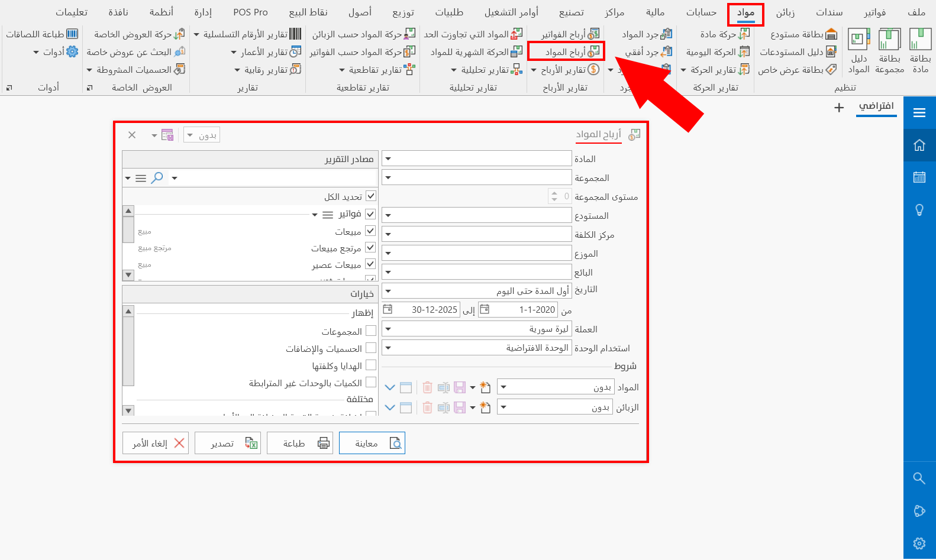Click the to-date field 30-12-2025
936x560 pixels.
[x=421, y=309]
